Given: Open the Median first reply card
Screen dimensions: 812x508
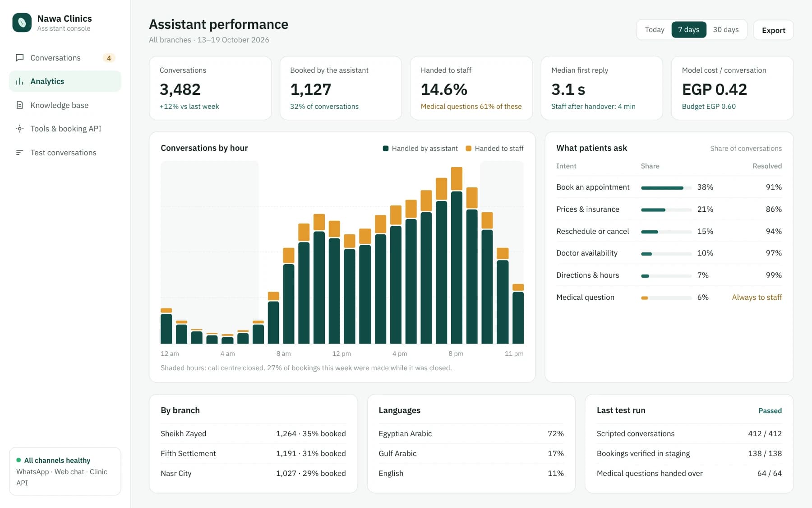Looking at the screenshot, I should (x=602, y=88).
